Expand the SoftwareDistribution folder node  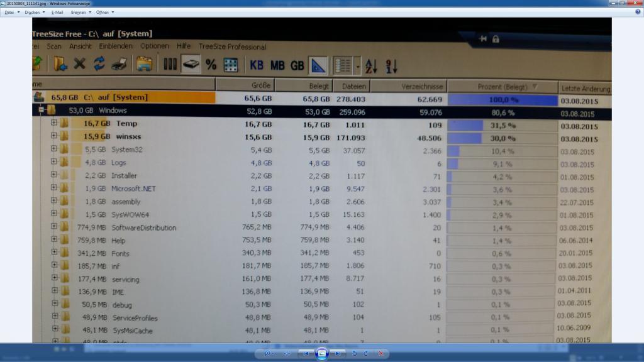pos(54,226)
